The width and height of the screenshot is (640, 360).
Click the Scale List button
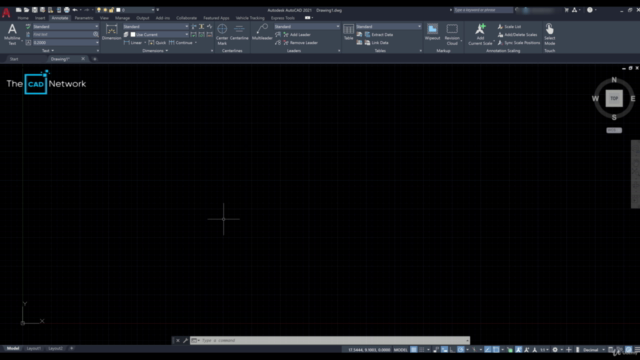[x=509, y=27]
